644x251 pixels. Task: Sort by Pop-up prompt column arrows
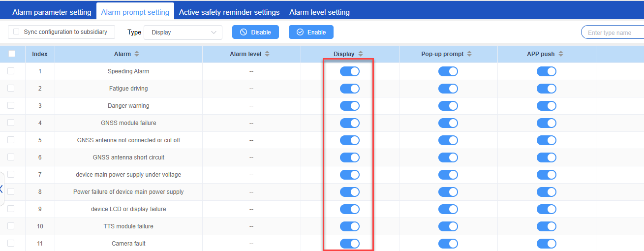tap(469, 54)
